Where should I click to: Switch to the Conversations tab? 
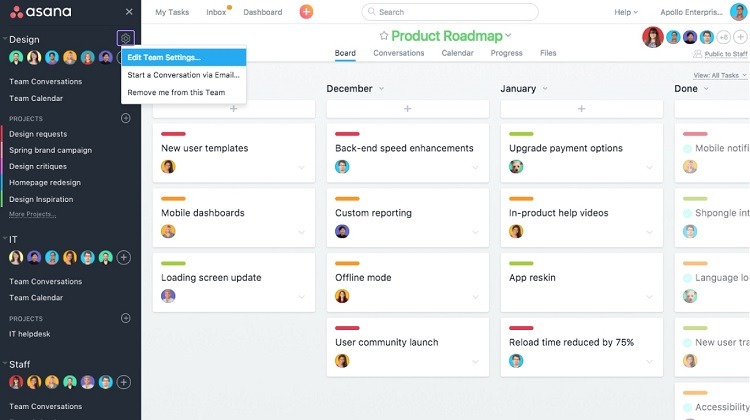(x=400, y=53)
